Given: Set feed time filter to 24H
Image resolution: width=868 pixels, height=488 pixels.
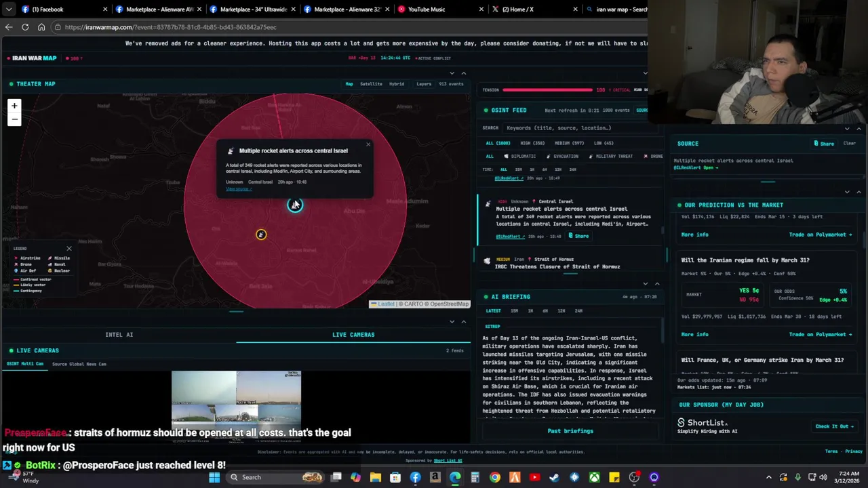Looking at the screenshot, I should (x=572, y=169).
